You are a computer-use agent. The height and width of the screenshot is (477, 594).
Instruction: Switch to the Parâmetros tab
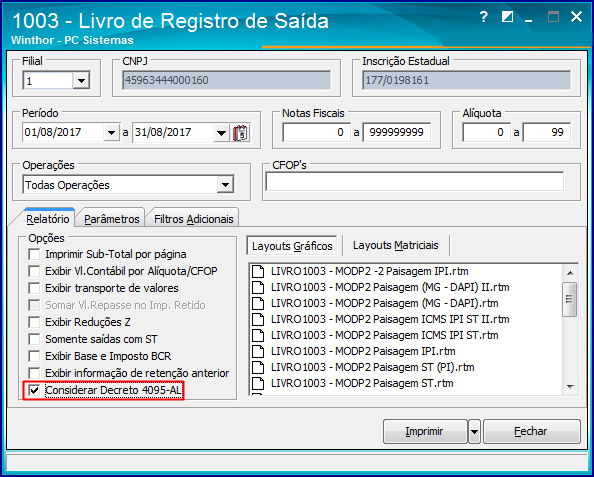[111, 219]
